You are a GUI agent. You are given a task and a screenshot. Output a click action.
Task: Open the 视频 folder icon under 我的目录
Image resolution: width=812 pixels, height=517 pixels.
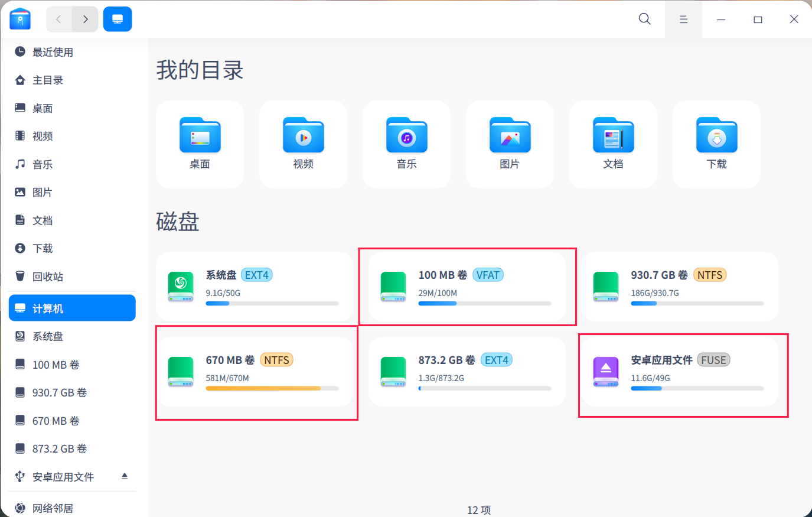[303, 136]
